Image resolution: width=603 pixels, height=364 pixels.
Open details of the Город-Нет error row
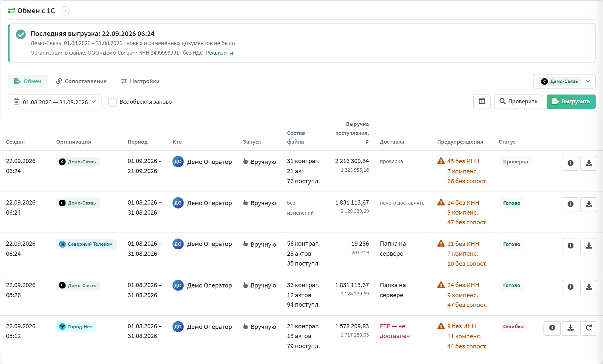(552, 328)
